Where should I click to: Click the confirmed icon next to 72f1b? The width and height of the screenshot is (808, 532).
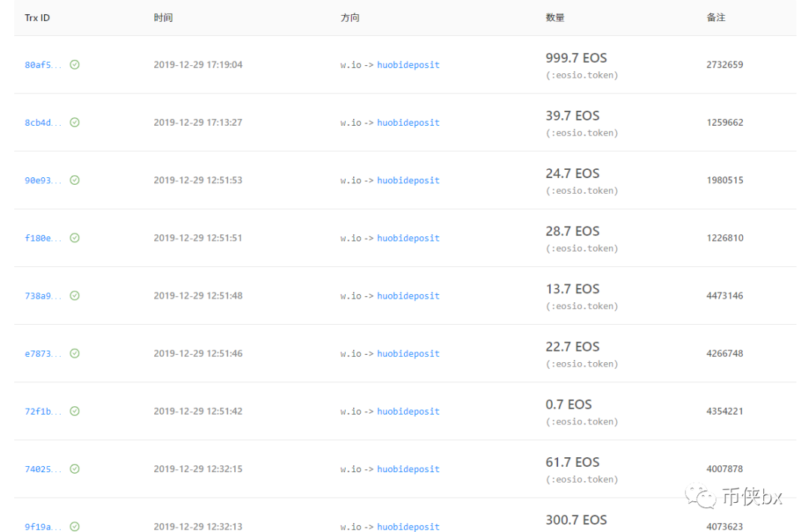75,411
